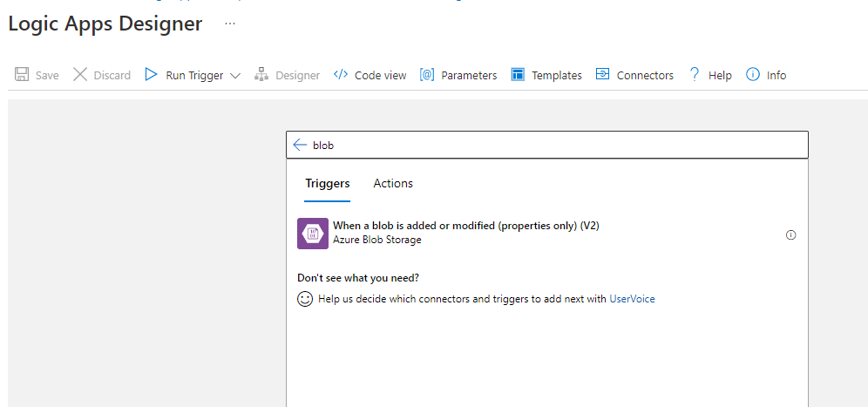The height and width of the screenshot is (407, 868).
Task: Open the UserVoice link
Action: click(x=632, y=299)
